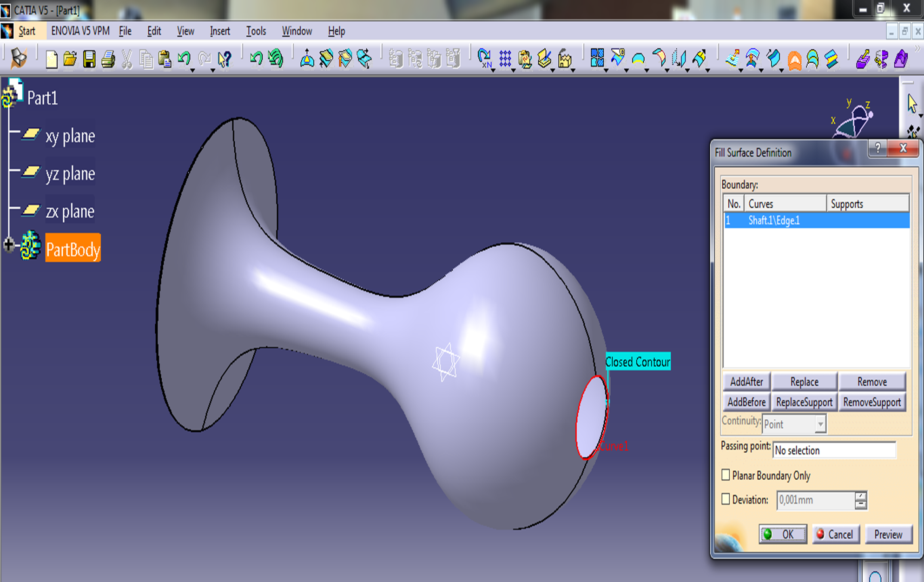Expand the PartBody tree node

[8, 245]
